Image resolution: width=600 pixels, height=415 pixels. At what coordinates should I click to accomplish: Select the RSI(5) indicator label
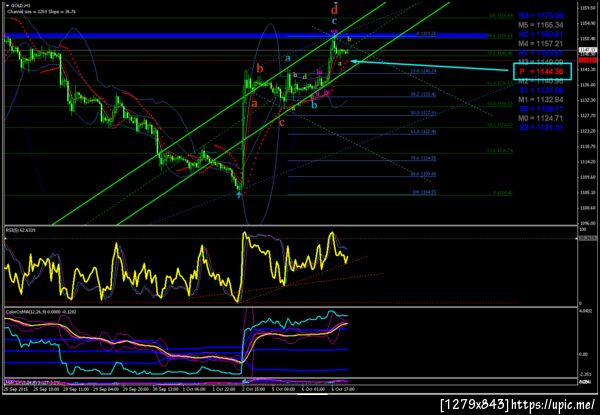tap(21, 230)
